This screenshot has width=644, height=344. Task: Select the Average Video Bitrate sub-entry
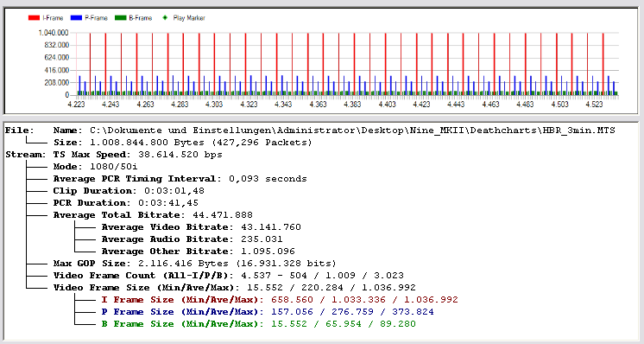tap(201, 227)
